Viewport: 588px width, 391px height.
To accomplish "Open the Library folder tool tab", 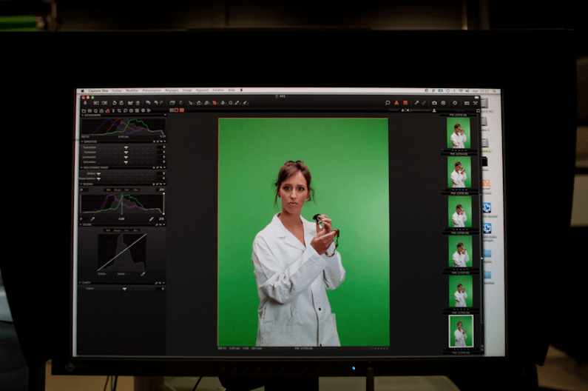I will point(84,111).
